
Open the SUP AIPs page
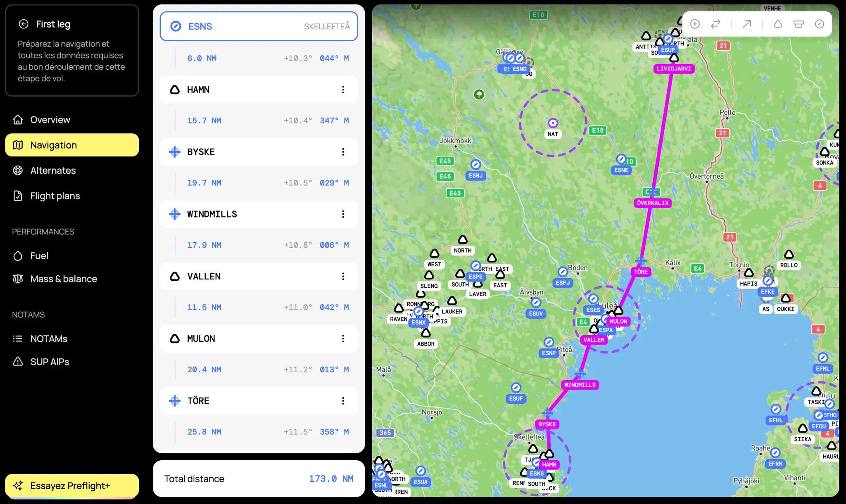pos(50,362)
